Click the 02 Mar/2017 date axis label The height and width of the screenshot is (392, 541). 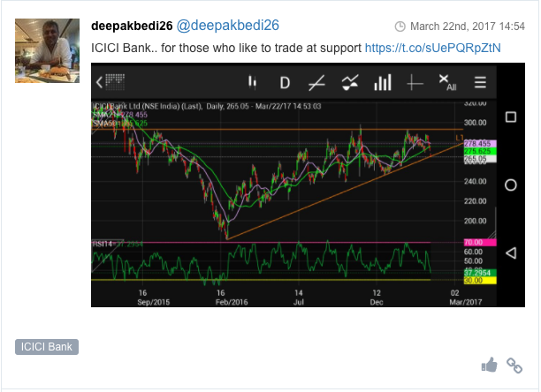[465, 298]
